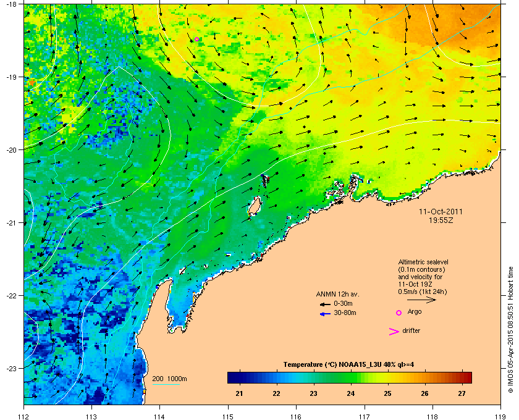
Task: Click the large oval island offshore
Action: coord(255,207)
